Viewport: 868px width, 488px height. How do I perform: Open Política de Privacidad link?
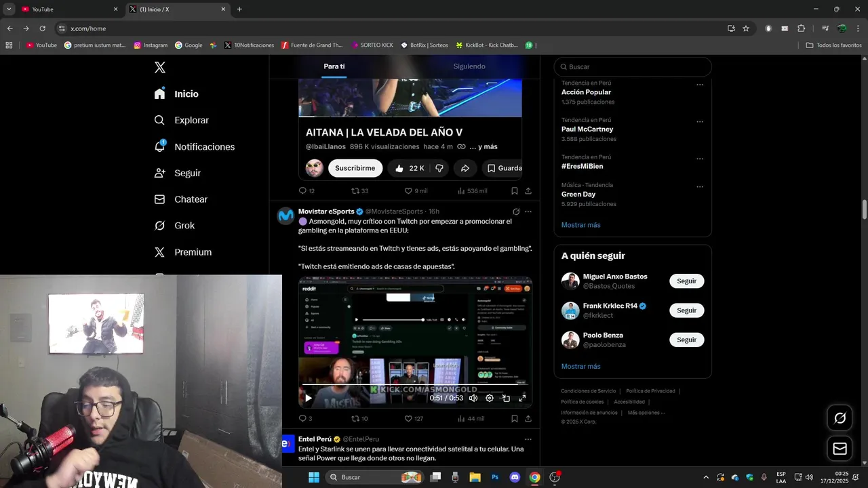pos(650,391)
